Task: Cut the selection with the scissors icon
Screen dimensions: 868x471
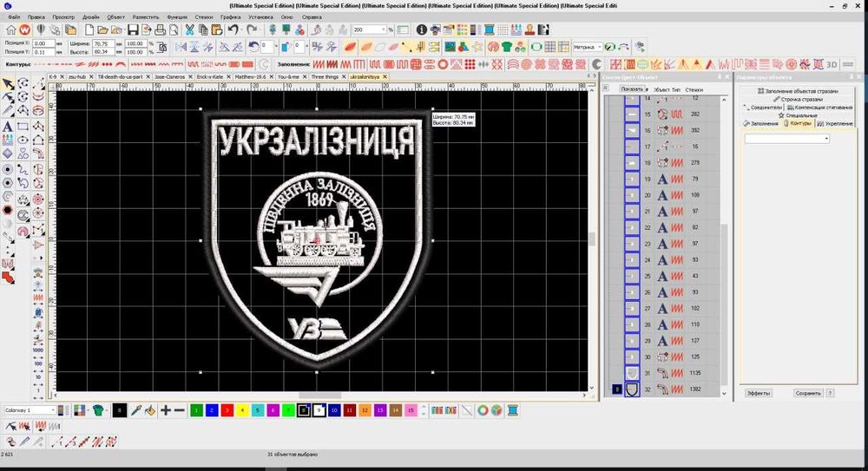Action: tap(189, 29)
